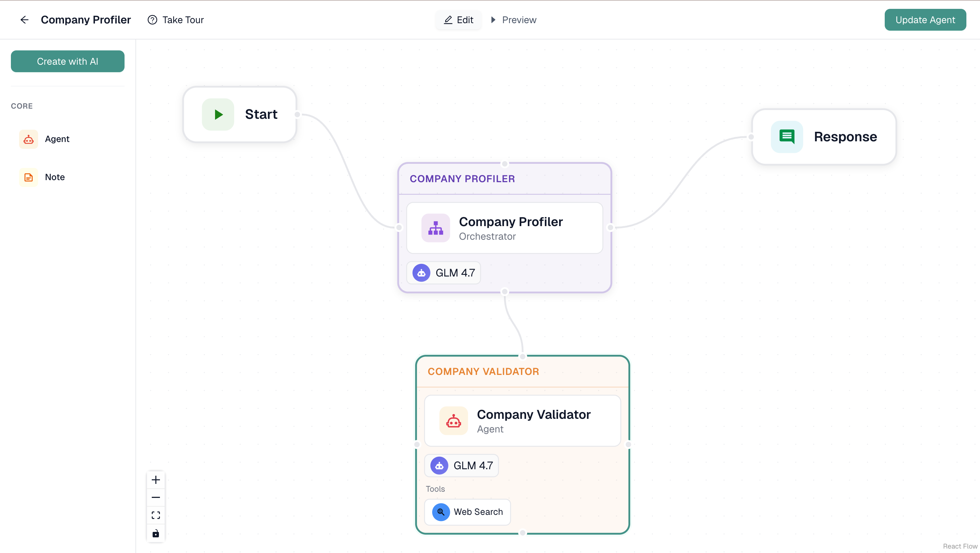
Task: Click the COMPANY PROFILER group header
Action: click(462, 178)
